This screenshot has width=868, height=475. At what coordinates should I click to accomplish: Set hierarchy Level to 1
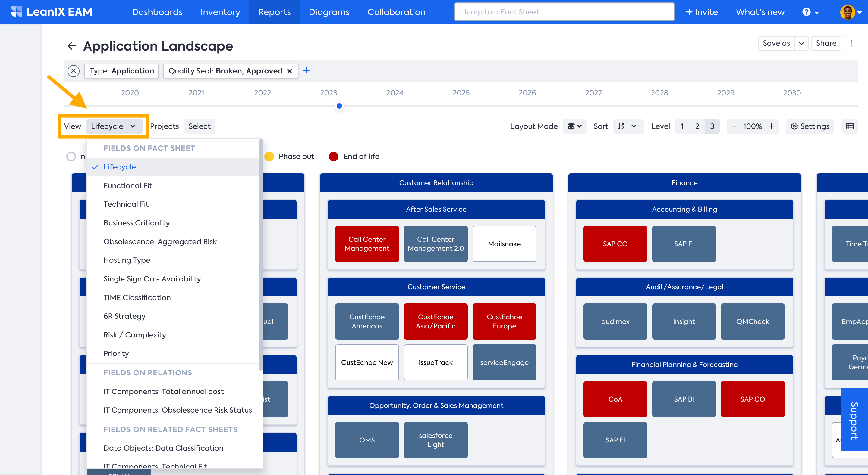[x=682, y=126]
